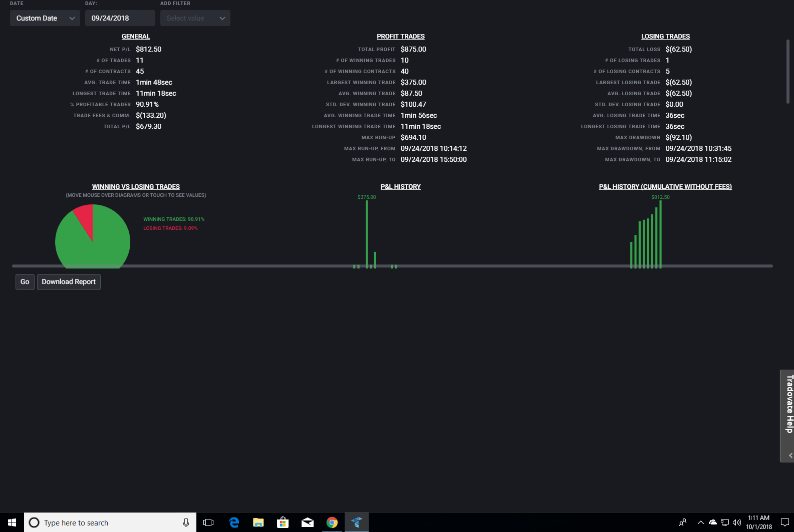Open the Custom Date dropdown
Screen dimensions: 794x532
coord(45,18)
